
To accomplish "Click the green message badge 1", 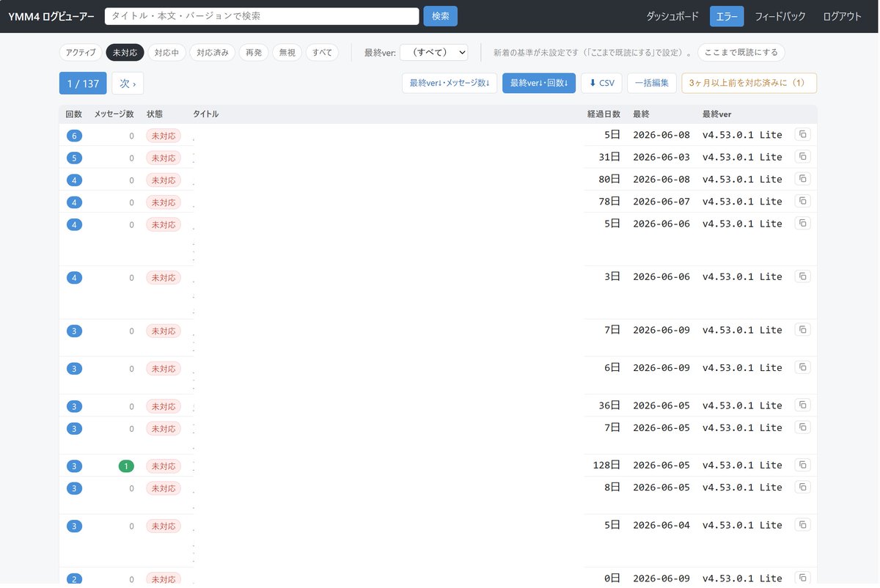I will click(126, 466).
